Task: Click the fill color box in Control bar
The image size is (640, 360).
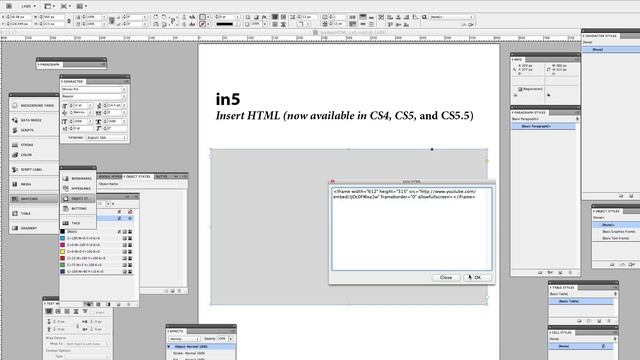Action: click(x=203, y=17)
